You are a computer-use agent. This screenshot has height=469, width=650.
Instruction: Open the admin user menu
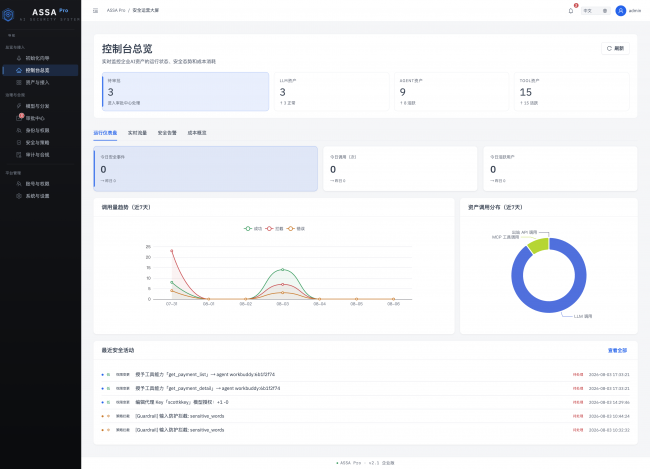(628, 11)
